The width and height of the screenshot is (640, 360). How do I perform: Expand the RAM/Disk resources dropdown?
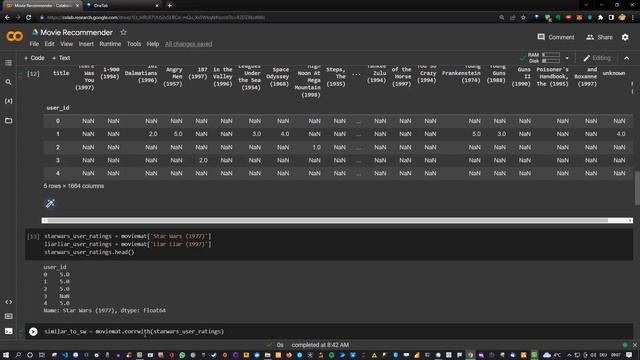point(567,58)
